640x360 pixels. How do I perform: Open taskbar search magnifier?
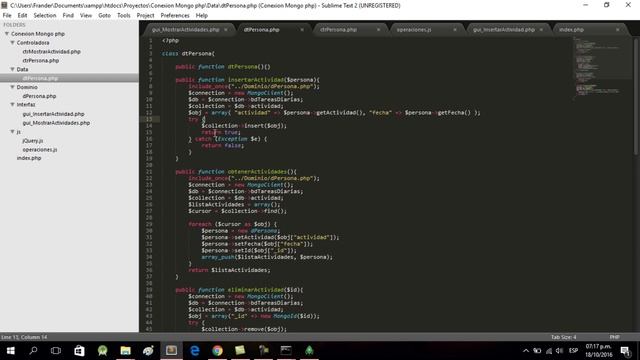(x=33, y=351)
